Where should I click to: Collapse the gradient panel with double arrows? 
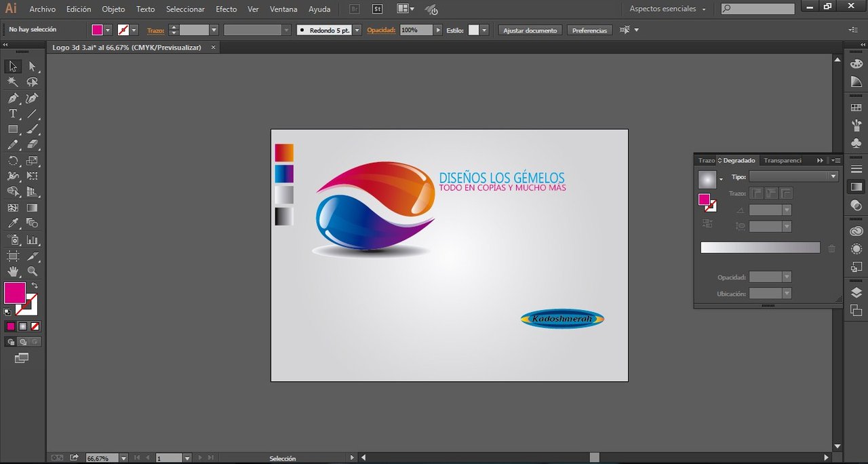coord(820,161)
